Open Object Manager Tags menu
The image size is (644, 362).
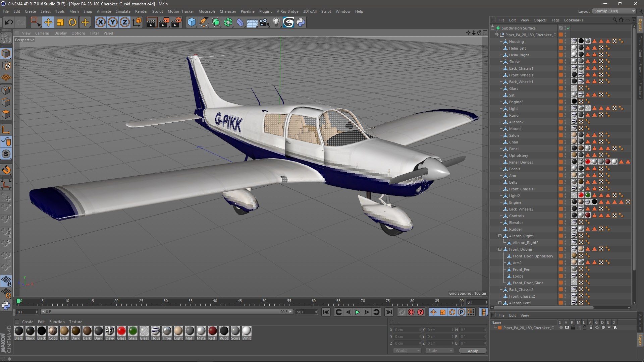coord(555,20)
